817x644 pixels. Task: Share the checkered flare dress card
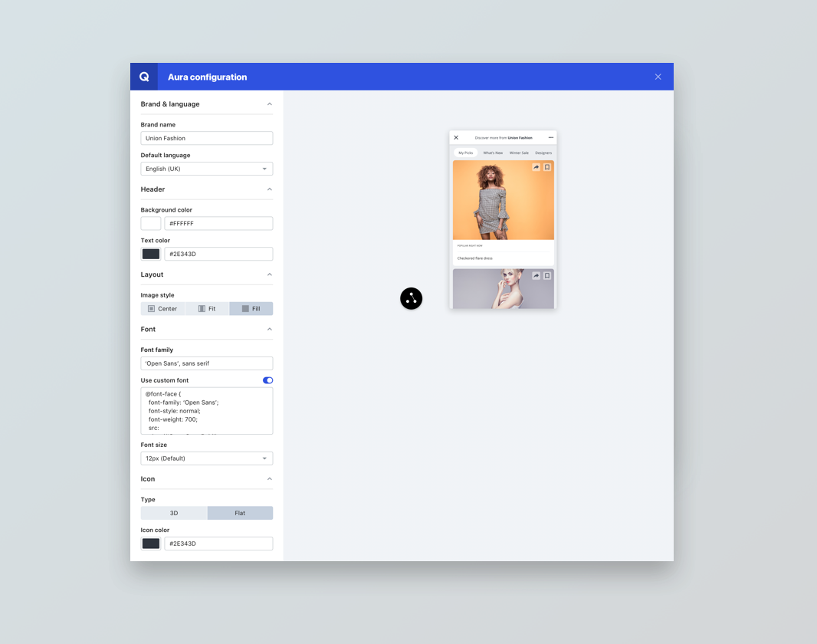pyautogui.click(x=536, y=167)
